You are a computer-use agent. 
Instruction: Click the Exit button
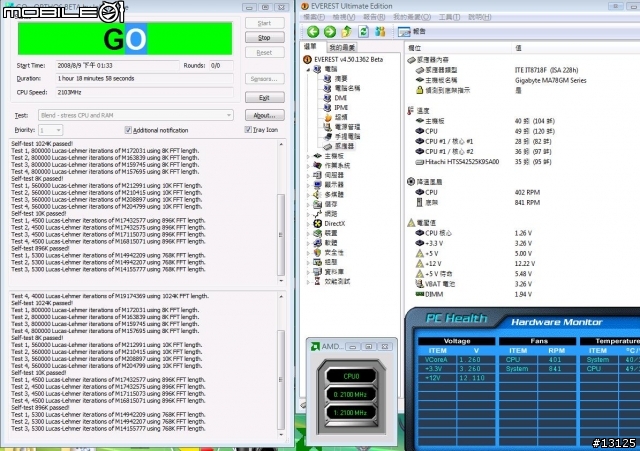point(264,98)
